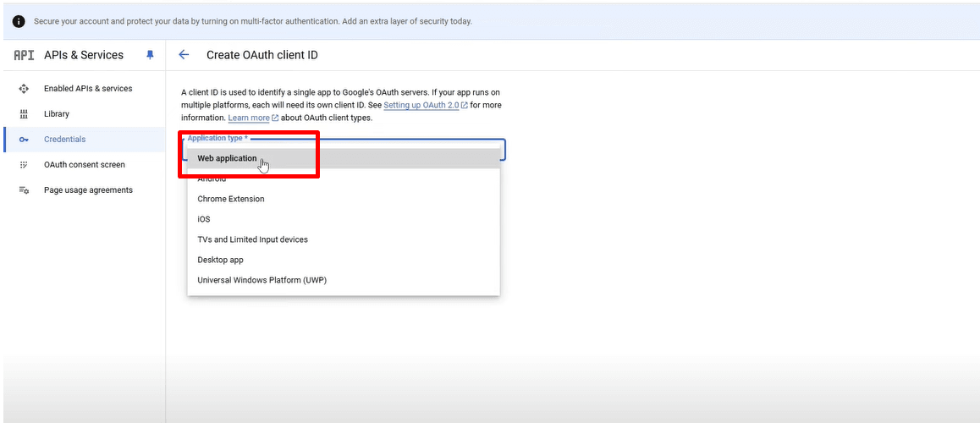980x423 pixels.
Task: Choose Universal Windows Platform (UWP)
Action: click(343, 280)
